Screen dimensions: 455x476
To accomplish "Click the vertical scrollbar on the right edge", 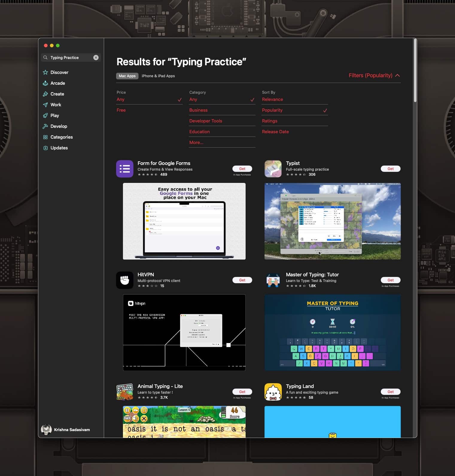I will pyautogui.click(x=415, y=71).
